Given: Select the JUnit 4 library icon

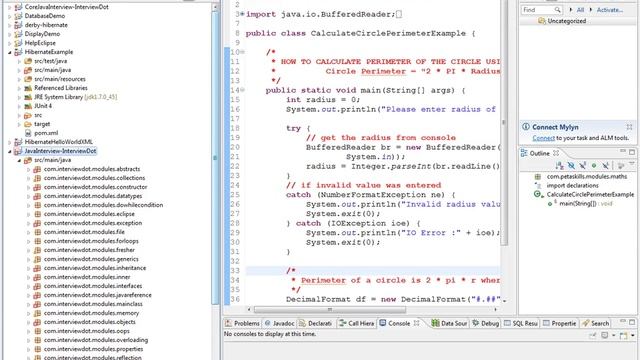Looking at the screenshot, I should coord(28,106).
